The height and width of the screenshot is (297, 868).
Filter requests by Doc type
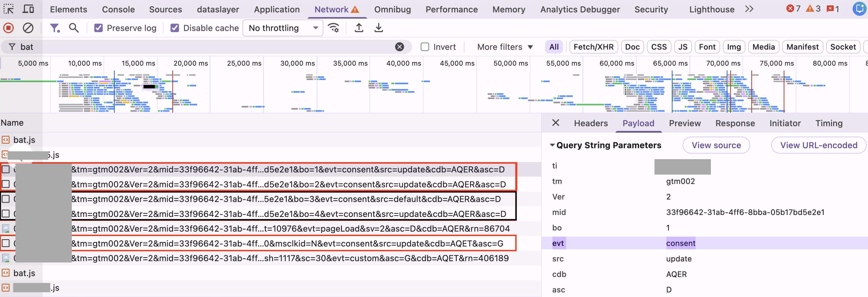click(x=632, y=47)
